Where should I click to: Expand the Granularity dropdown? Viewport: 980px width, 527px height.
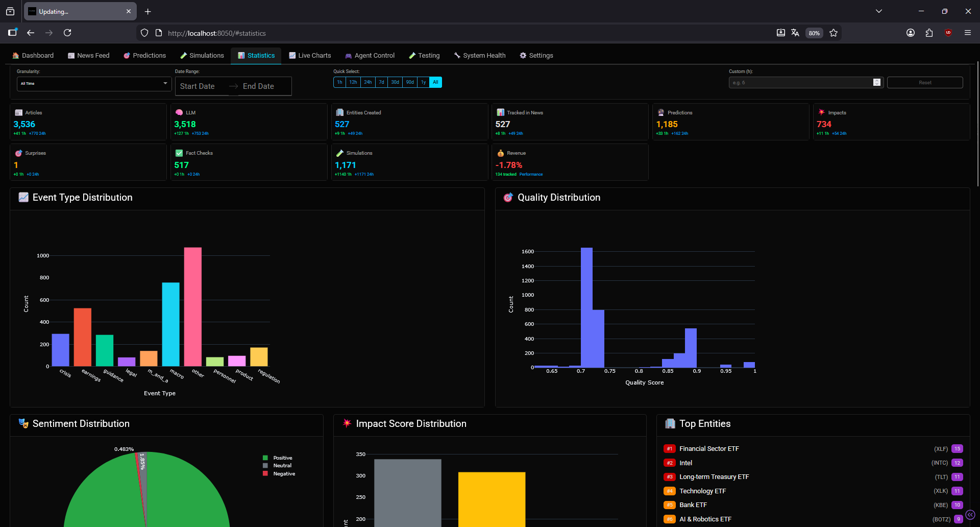point(94,84)
